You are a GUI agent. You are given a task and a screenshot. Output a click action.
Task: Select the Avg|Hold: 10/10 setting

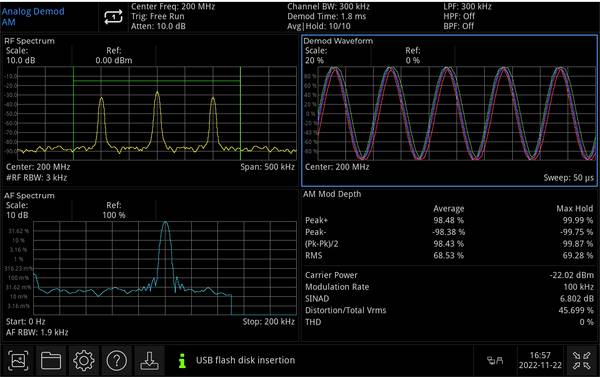[x=319, y=26]
